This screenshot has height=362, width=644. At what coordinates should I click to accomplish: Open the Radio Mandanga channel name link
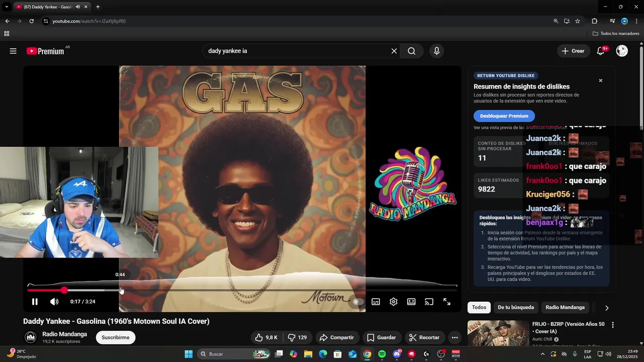click(x=64, y=334)
